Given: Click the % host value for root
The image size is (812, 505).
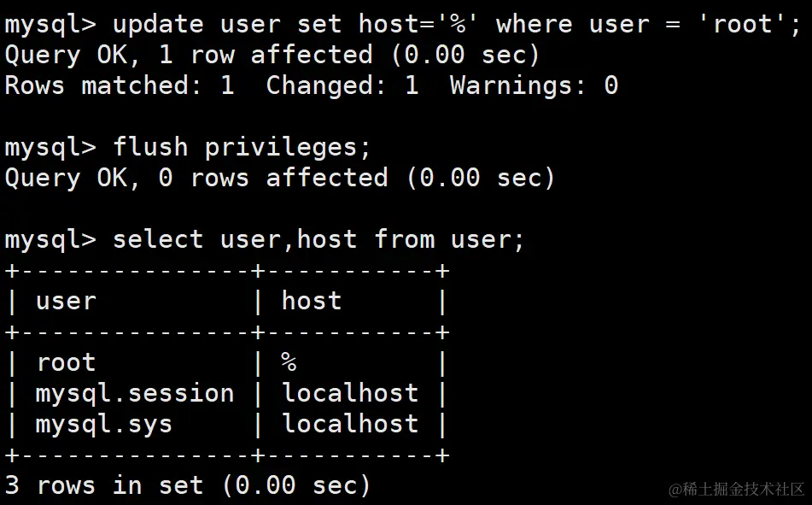Looking at the screenshot, I should pyautogui.click(x=289, y=362).
